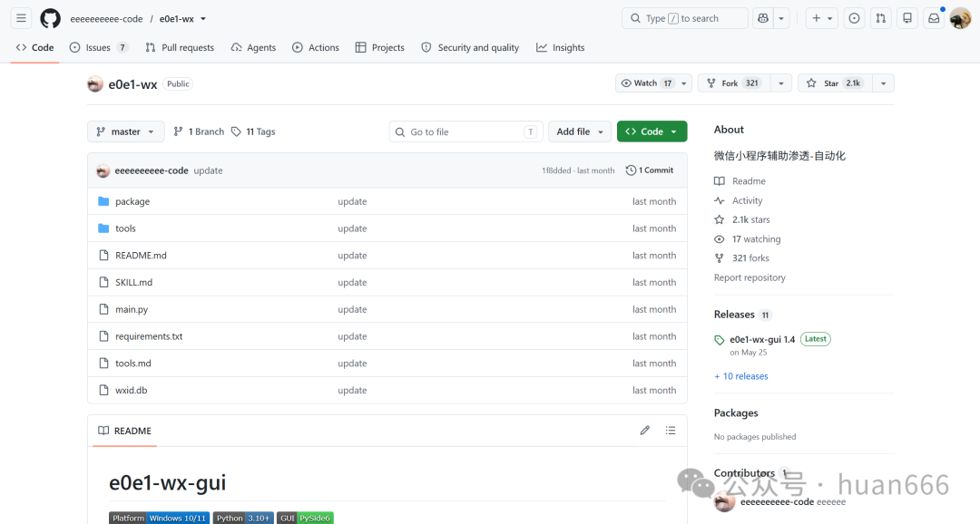Image resolution: width=980 pixels, height=524 pixels.
Task: Open the master branch selector
Action: click(125, 131)
